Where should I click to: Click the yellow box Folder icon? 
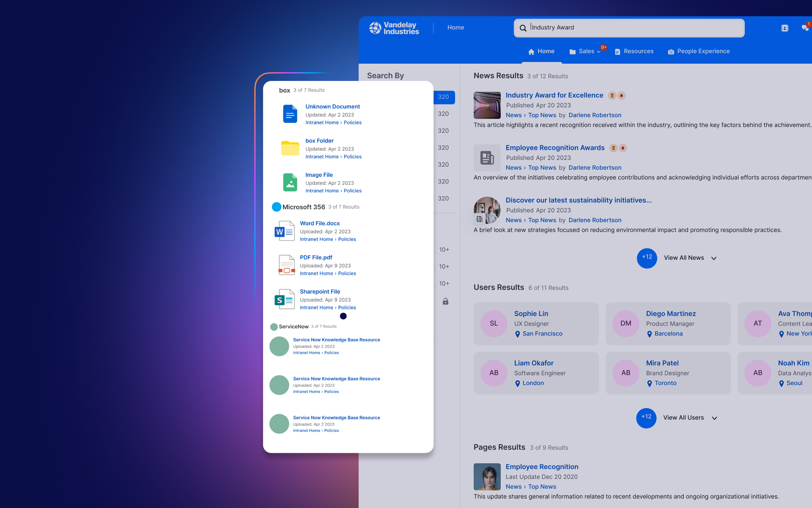[290, 148]
